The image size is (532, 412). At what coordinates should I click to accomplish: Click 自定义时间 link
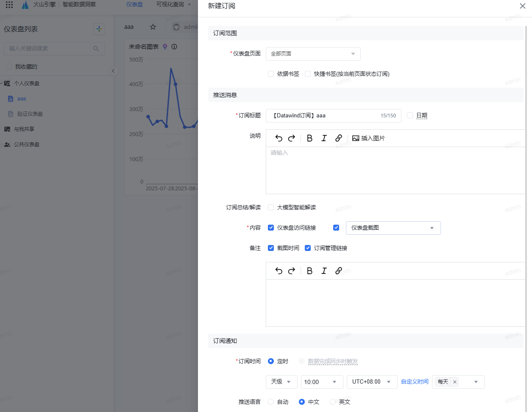click(415, 382)
